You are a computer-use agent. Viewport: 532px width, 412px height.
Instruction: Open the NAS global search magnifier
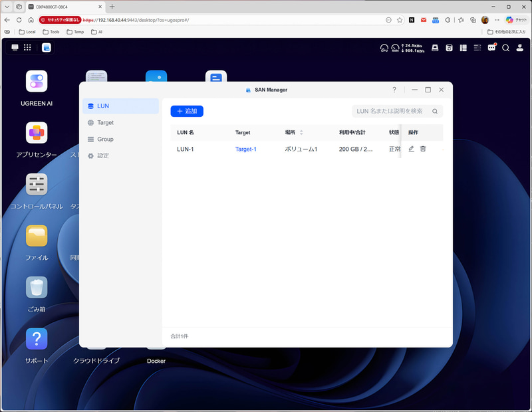505,48
